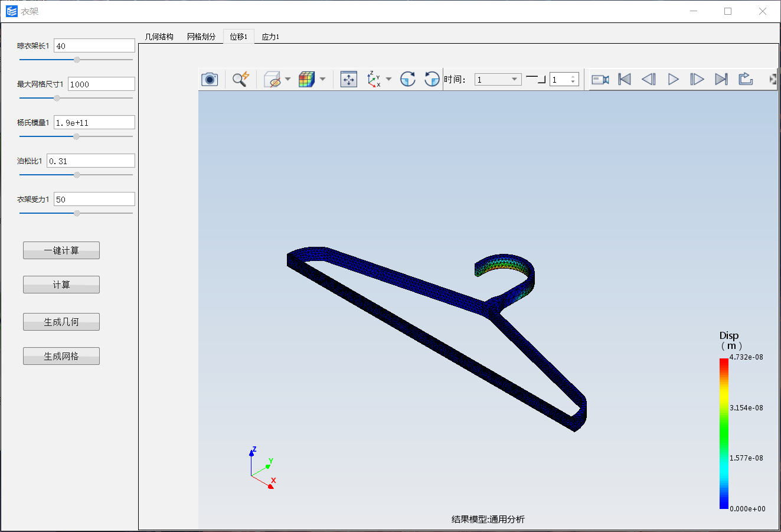Screen dimensions: 781x532
Task: Click the Disp color legend bar
Action: 724,433
